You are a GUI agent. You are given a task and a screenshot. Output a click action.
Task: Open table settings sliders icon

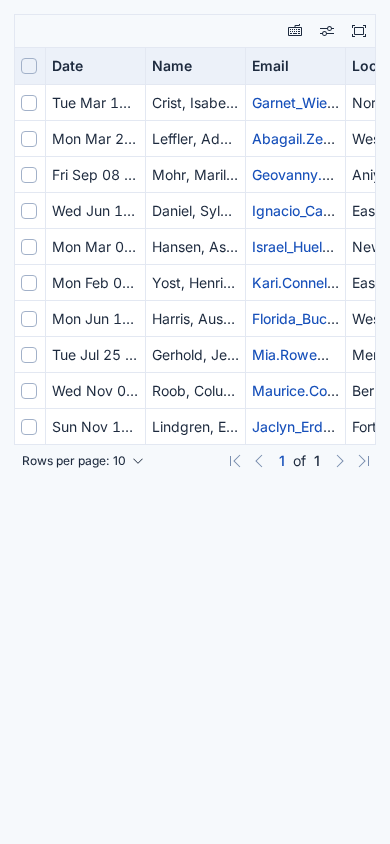point(327,31)
